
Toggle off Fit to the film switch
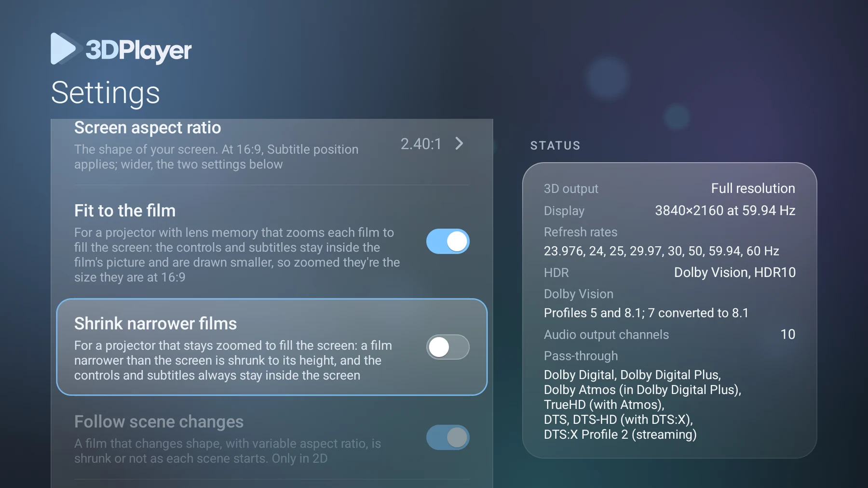(448, 241)
